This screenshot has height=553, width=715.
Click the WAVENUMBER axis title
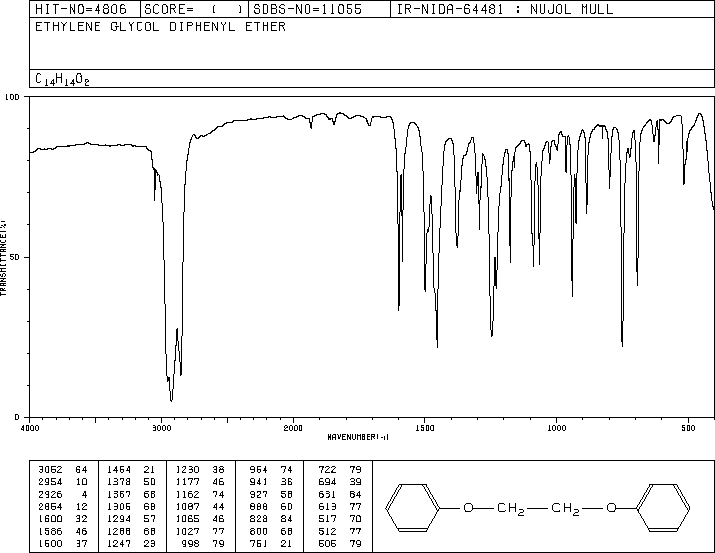click(358, 437)
